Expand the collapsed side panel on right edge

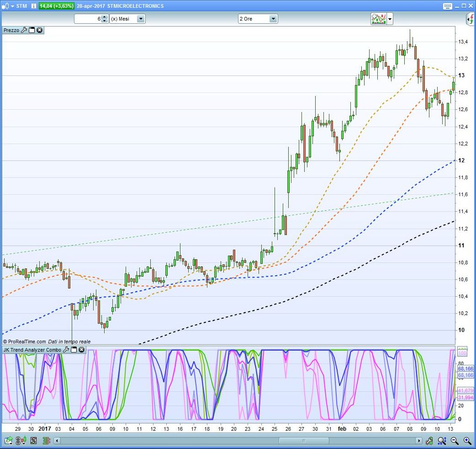point(470,20)
